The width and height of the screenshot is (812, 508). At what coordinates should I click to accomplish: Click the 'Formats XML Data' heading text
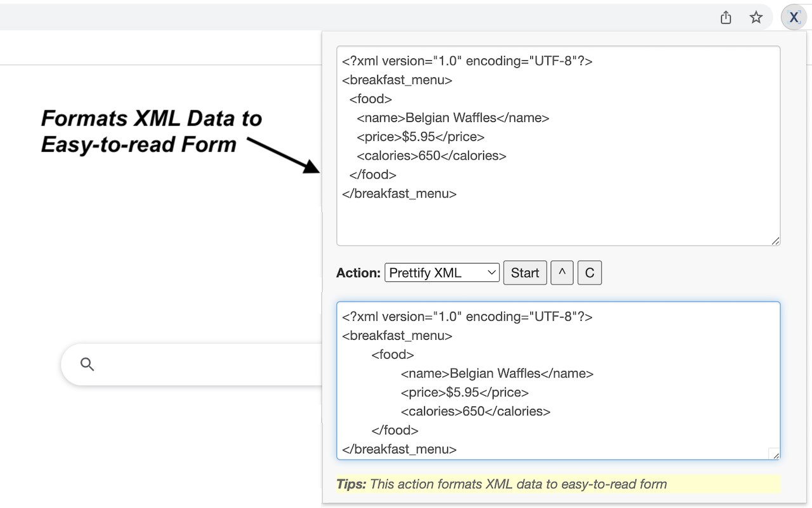pyautogui.click(x=151, y=119)
